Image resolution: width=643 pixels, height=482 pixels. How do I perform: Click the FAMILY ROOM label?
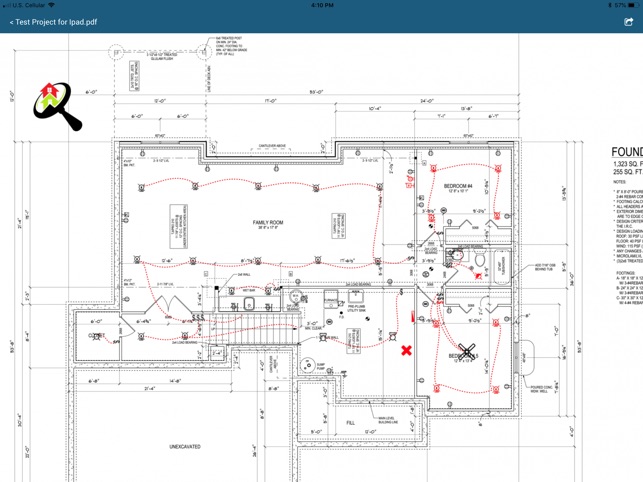pyautogui.click(x=268, y=222)
